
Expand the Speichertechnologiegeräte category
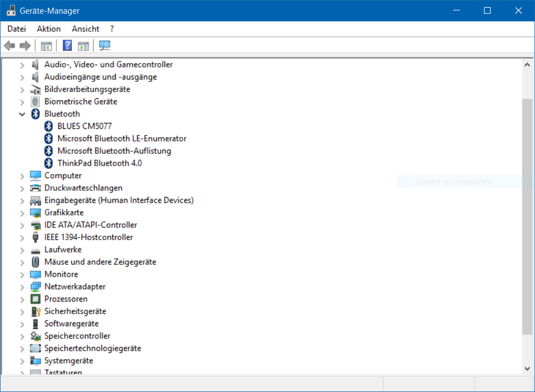click(x=22, y=349)
